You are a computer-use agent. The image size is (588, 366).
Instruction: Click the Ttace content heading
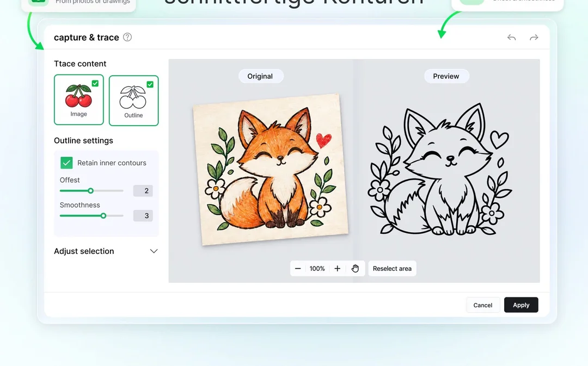pos(80,64)
